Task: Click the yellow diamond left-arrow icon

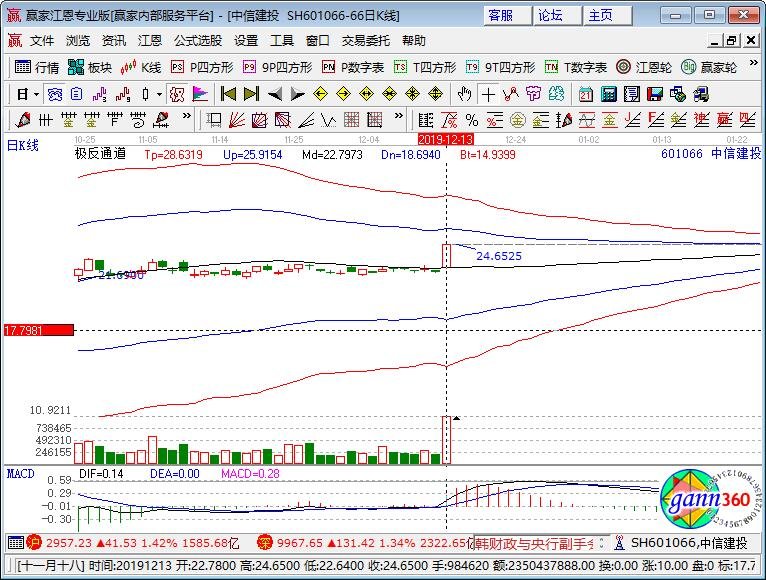Action: pyautogui.click(x=320, y=94)
